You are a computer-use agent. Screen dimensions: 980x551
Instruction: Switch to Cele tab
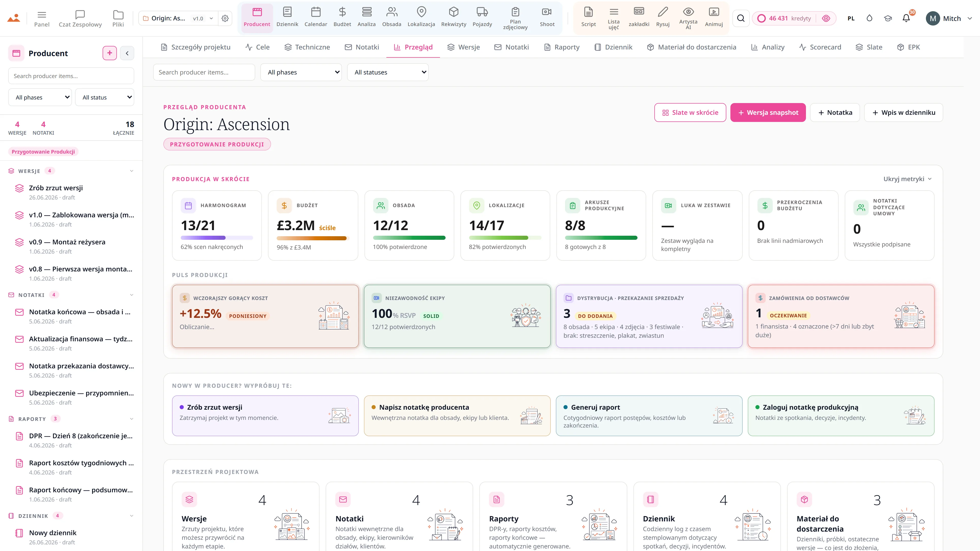(258, 47)
